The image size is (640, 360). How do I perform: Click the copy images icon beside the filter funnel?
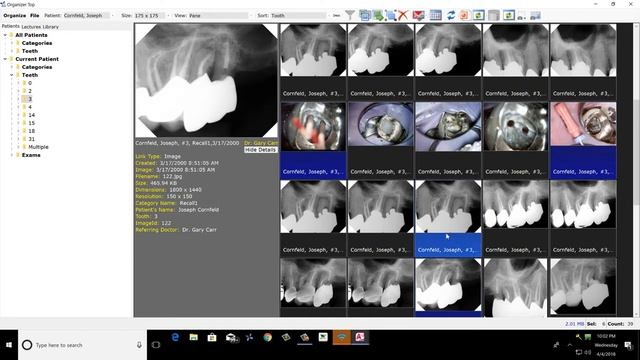pos(364,16)
